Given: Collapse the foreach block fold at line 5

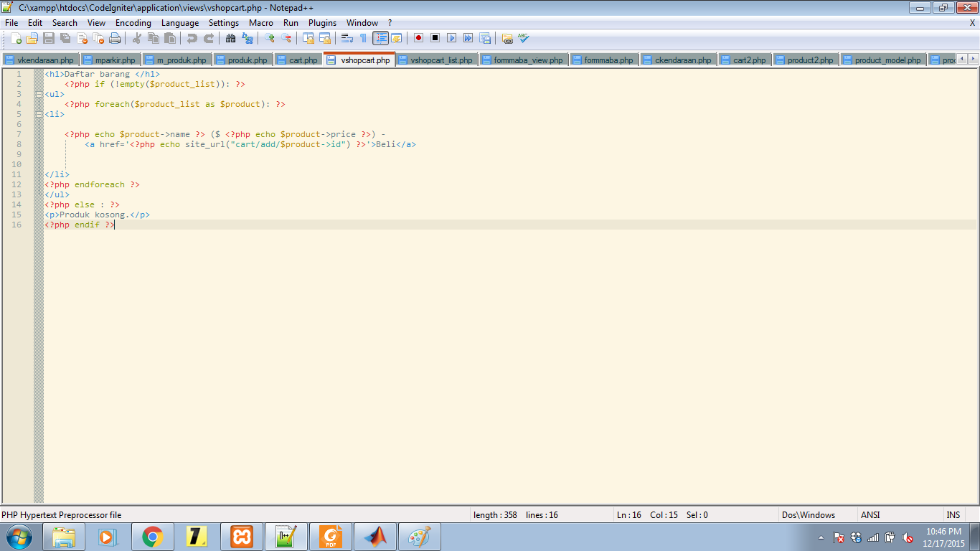Looking at the screenshot, I should (39, 113).
